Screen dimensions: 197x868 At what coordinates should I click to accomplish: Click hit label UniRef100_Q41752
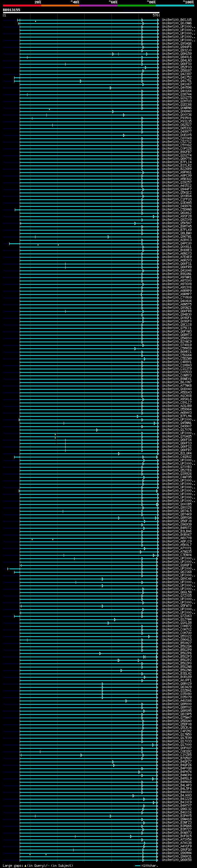177,78
